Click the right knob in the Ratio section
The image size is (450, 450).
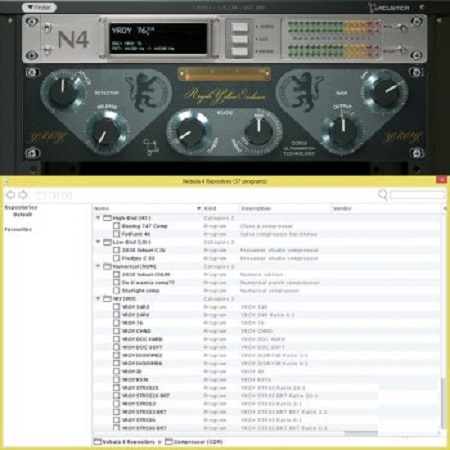pos(259,131)
